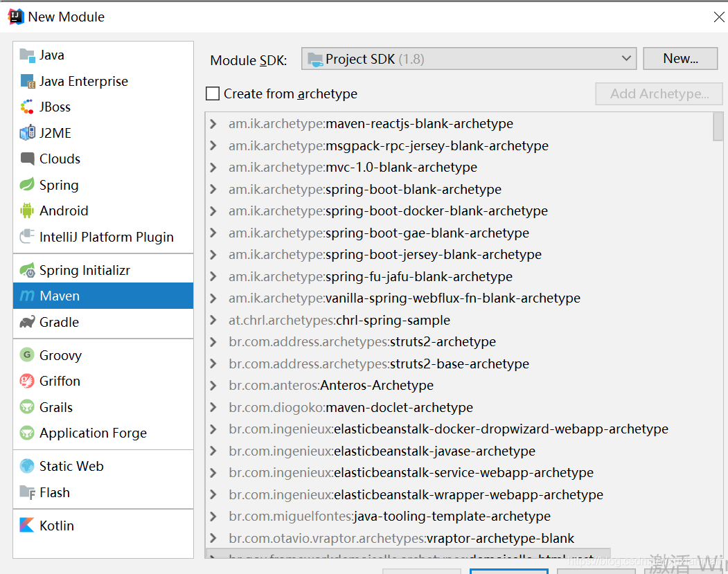Enable Create from archetype checkbox
The width and height of the screenshot is (728, 574).
pos(213,93)
